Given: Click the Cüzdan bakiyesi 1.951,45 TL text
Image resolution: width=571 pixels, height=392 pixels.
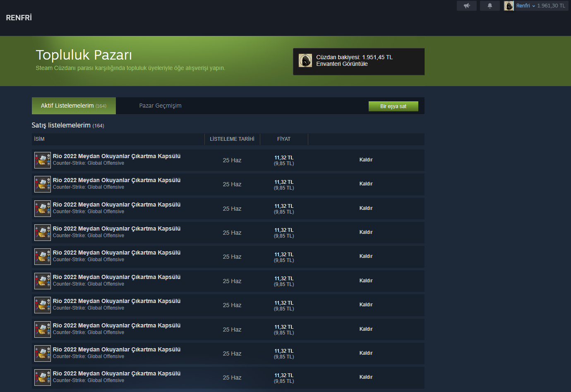Looking at the screenshot, I should coord(355,57).
